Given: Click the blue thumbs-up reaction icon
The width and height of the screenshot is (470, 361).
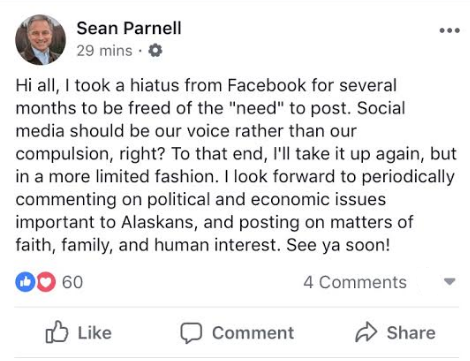Looking at the screenshot, I should 25,282.
